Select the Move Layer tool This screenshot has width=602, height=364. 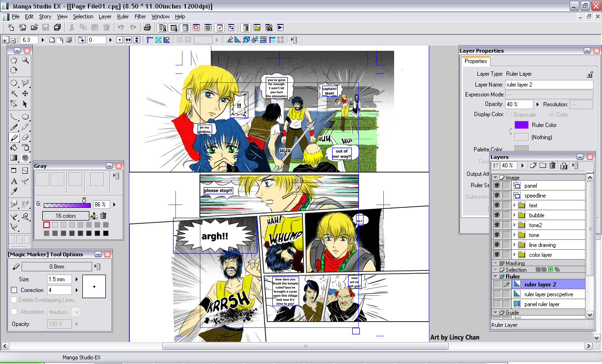point(25,94)
